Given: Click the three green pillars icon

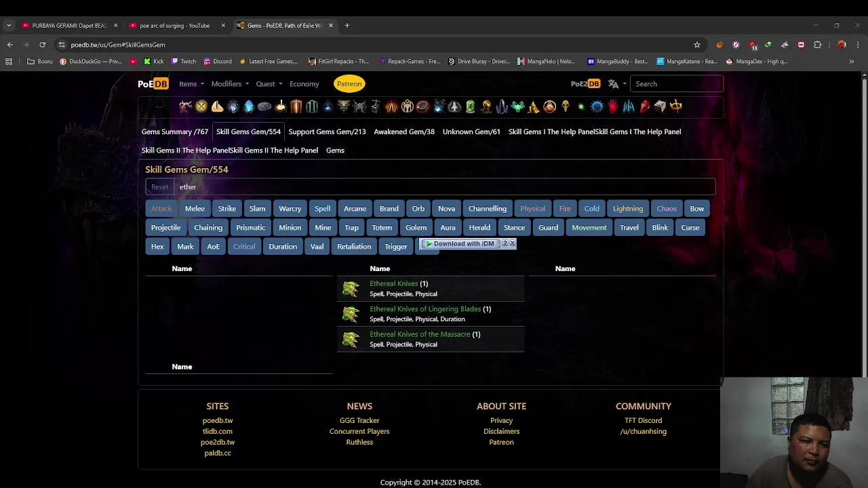Looking at the screenshot, I should coord(312,106).
